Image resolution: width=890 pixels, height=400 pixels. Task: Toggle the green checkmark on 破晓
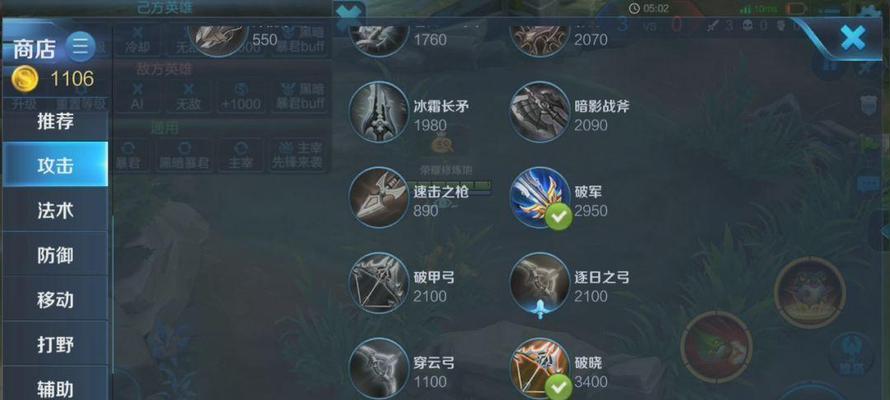(x=559, y=388)
